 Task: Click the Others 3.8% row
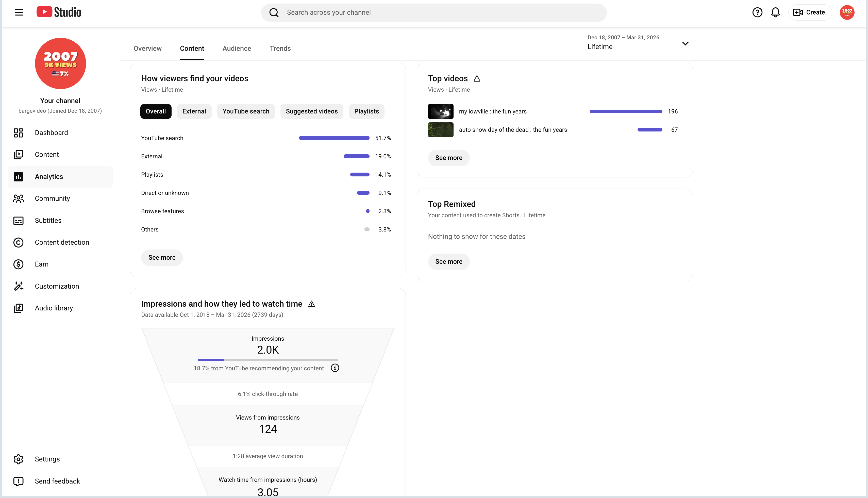(266, 229)
